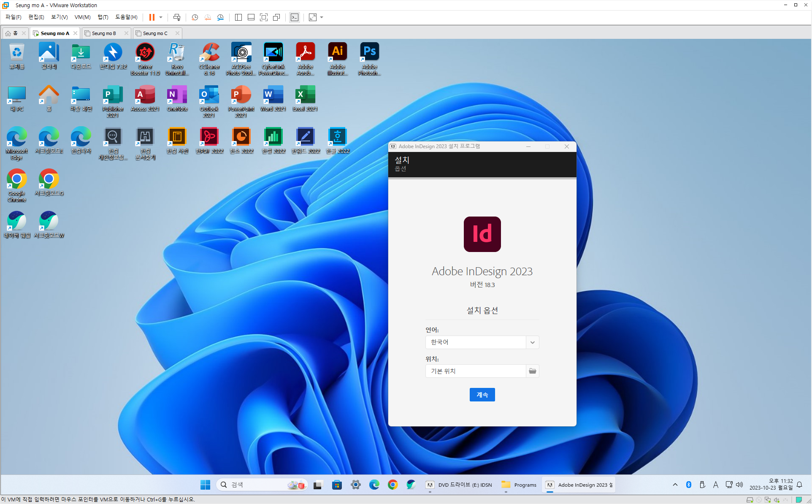Enter full screen mode in VMware toolbar
This screenshot has width=812, height=504.
coord(264,17)
